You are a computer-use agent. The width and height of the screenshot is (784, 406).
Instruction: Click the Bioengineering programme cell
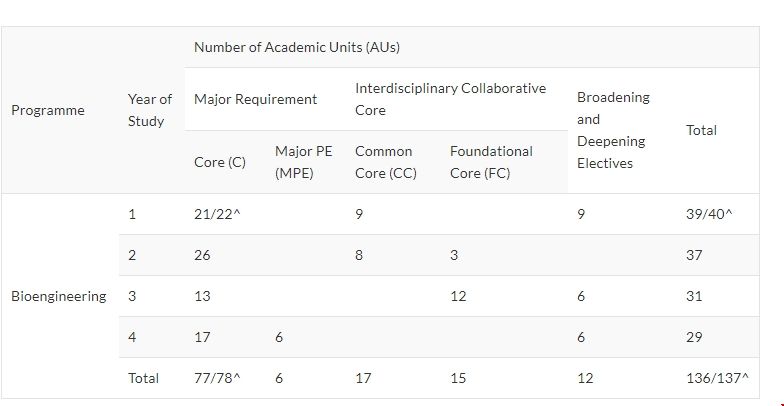point(58,296)
